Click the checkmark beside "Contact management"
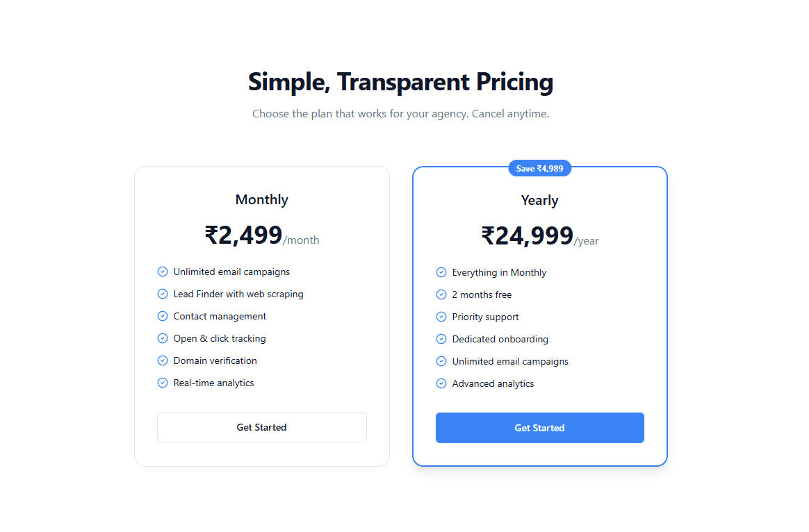The width and height of the screenshot is (809, 532). click(163, 316)
